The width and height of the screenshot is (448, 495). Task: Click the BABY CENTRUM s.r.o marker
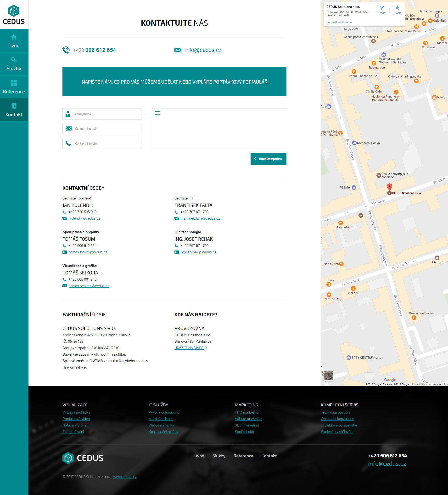pyautogui.click(x=349, y=358)
